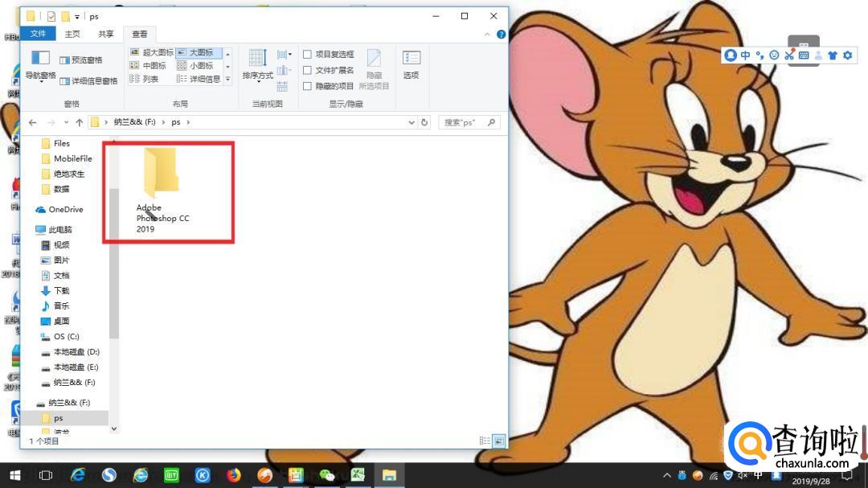Launch Firefox from the taskbar

pos(234,475)
